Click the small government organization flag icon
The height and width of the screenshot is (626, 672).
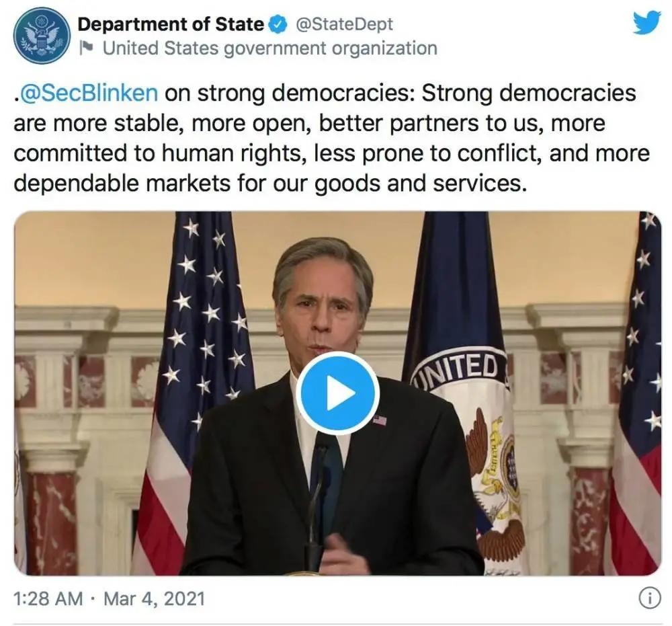pyautogui.click(x=86, y=48)
